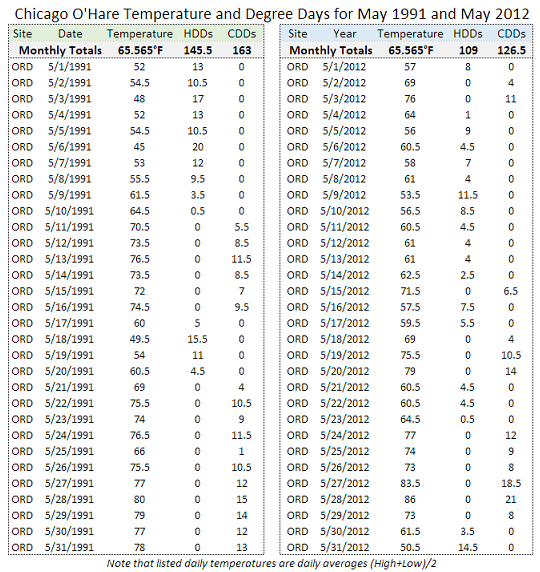Select CDD value 11 on 5/3/2012
This screenshot has height=572, width=540.
[x=511, y=99]
